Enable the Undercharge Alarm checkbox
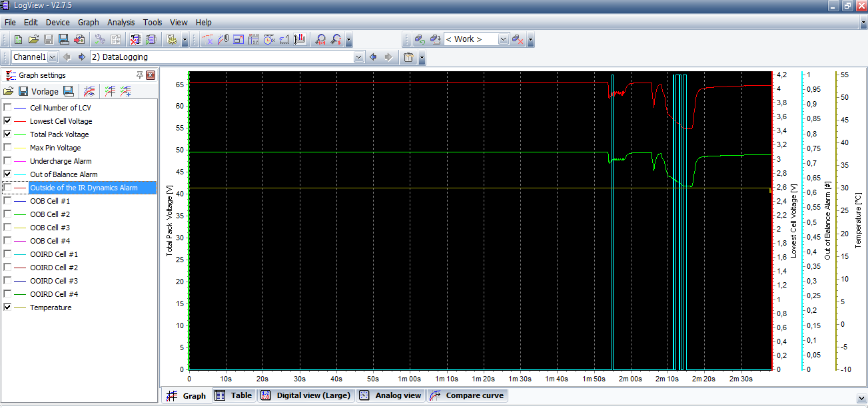868x408 pixels. pos(7,161)
